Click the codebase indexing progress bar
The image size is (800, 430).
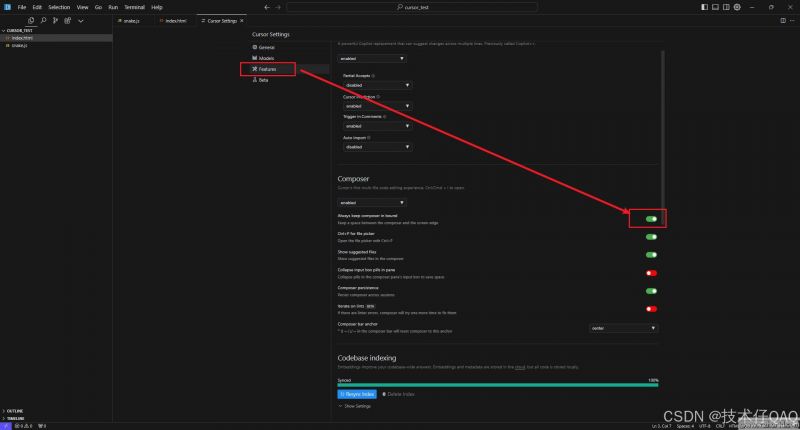tap(497, 385)
